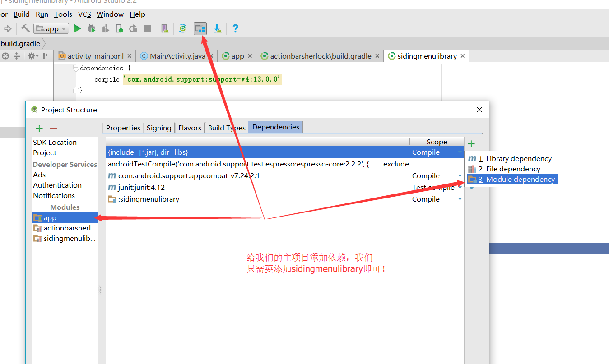Click the hide project panel icon

[46, 56]
